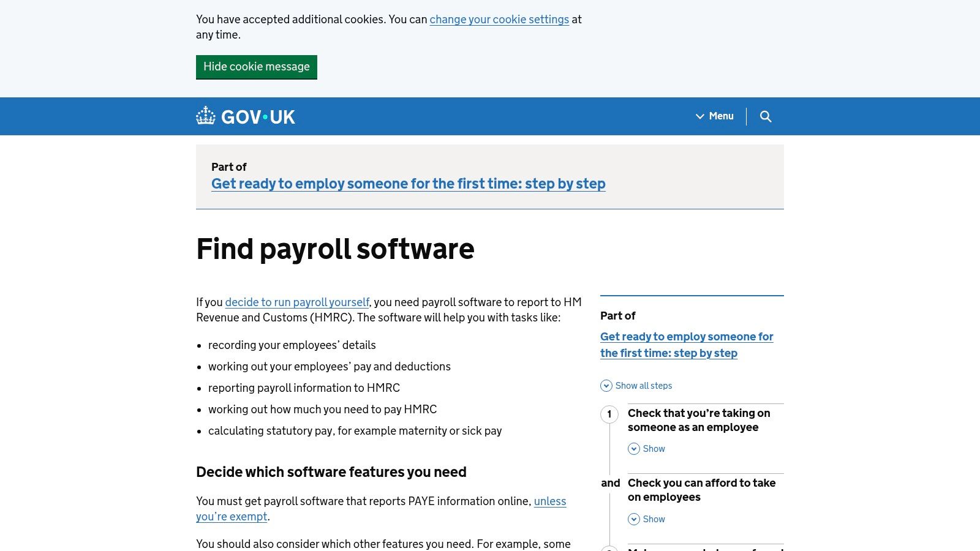This screenshot has height=551, width=980.
Task: Open the step by step link in grey banner
Action: point(408,184)
